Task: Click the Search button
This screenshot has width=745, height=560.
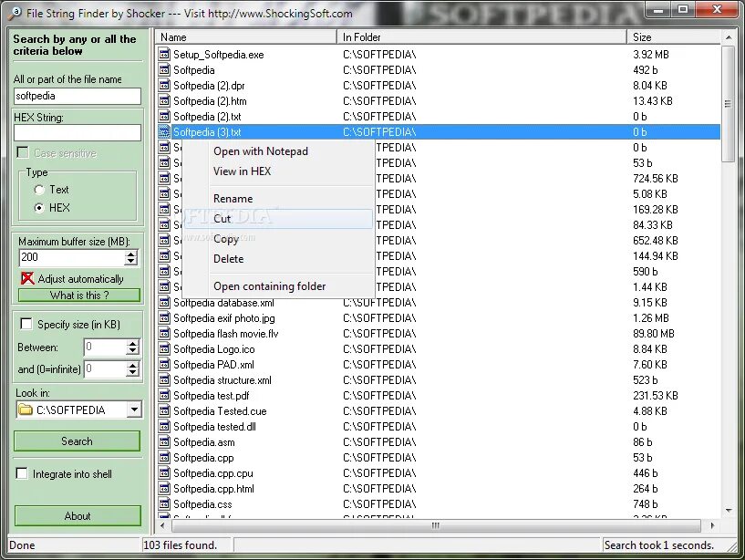Action: coord(77,441)
